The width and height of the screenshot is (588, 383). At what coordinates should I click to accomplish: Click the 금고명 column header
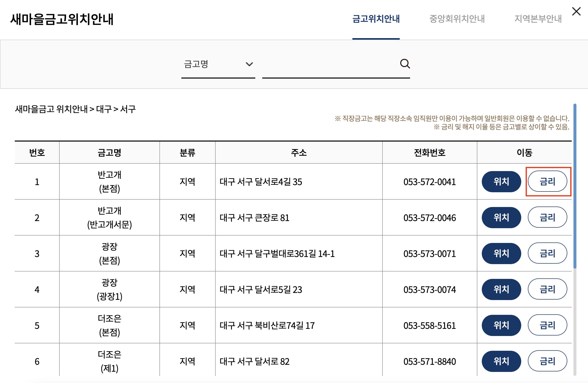(109, 153)
